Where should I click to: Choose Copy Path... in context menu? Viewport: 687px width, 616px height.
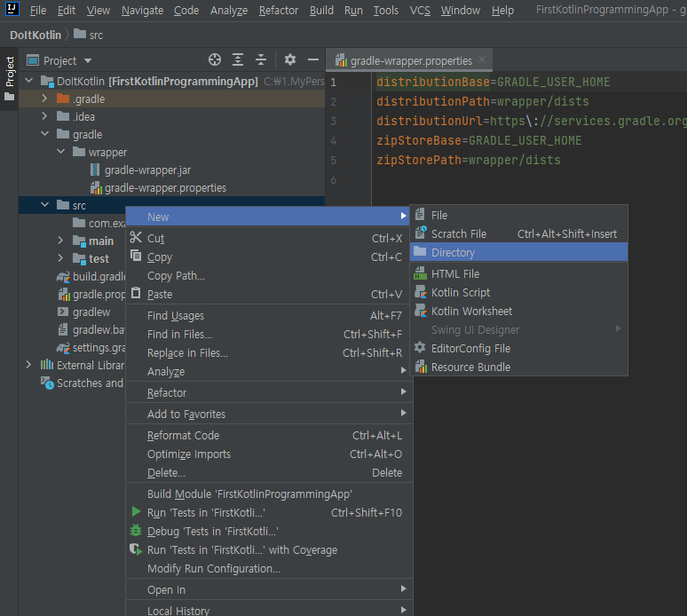tap(268, 275)
